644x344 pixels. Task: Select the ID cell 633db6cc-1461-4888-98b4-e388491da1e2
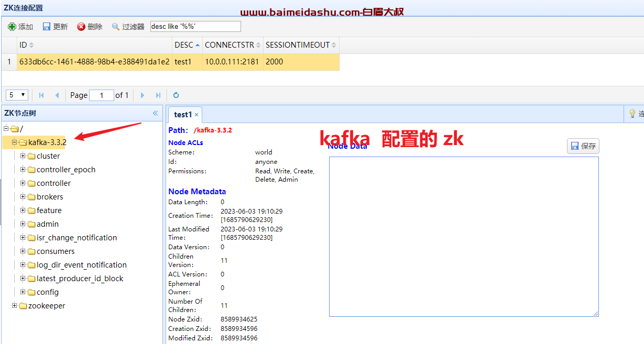click(x=94, y=62)
